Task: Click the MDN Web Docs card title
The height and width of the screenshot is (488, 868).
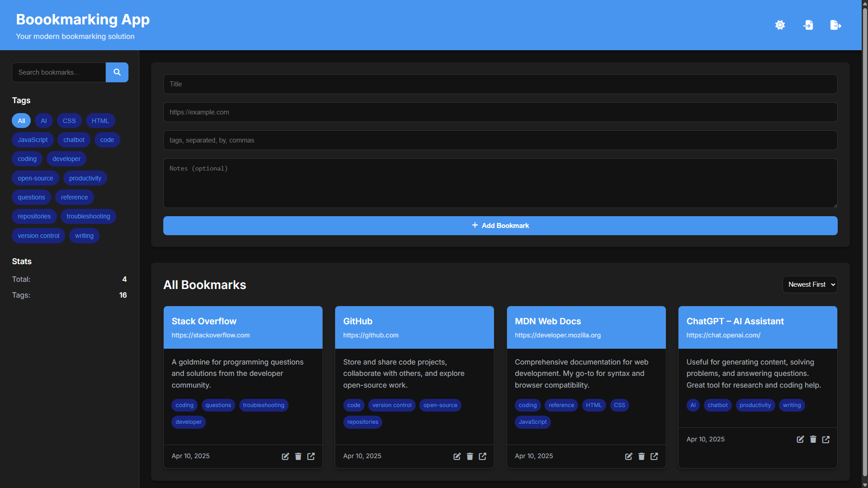Action: 548,321
